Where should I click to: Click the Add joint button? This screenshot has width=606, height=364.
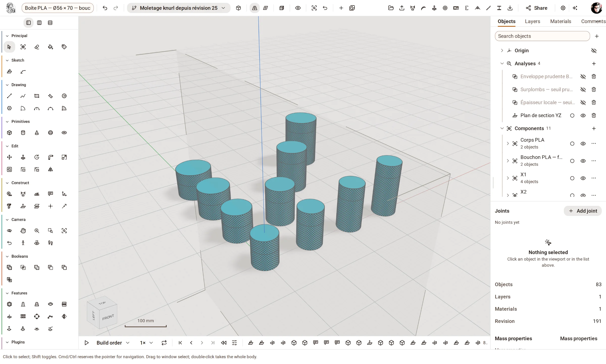click(583, 211)
